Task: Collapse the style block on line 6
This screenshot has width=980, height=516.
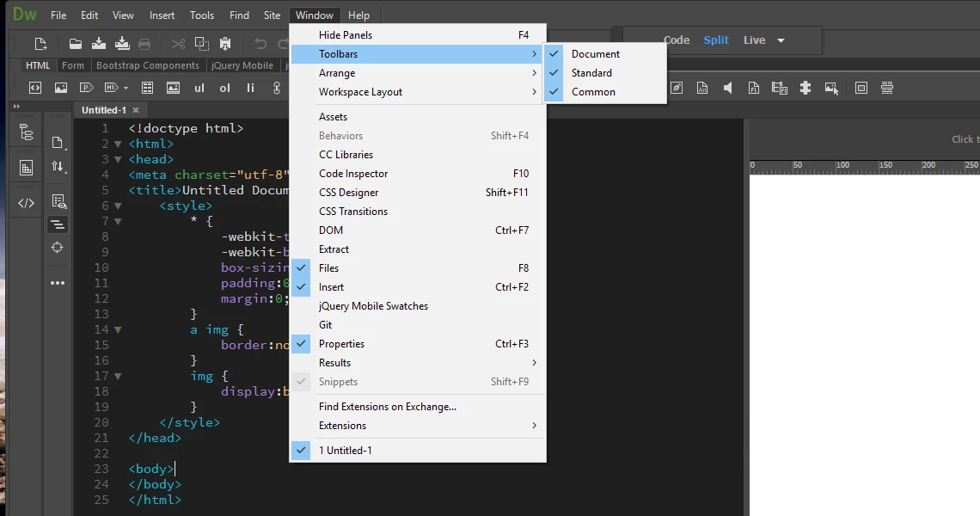Action: [x=118, y=206]
